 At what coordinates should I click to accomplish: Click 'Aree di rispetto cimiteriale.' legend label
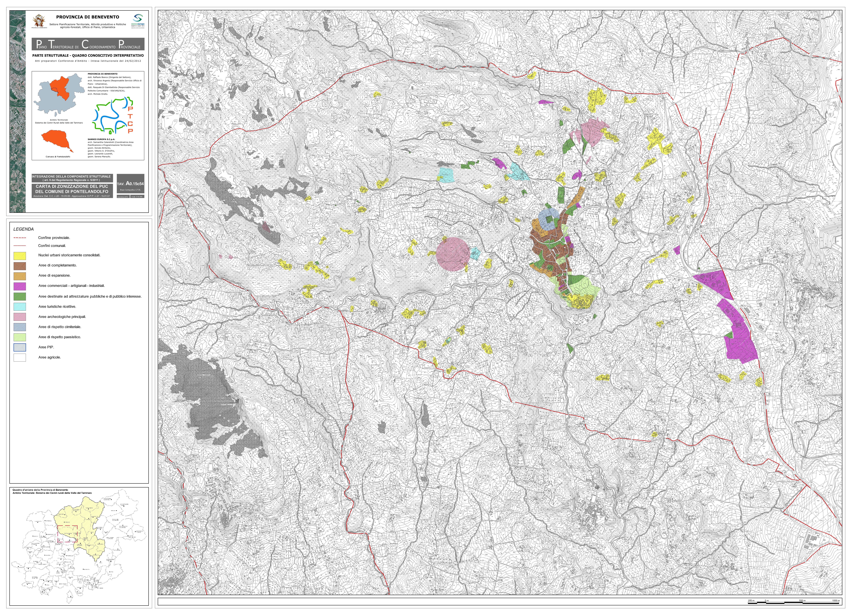pyautogui.click(x=60, y=327)
